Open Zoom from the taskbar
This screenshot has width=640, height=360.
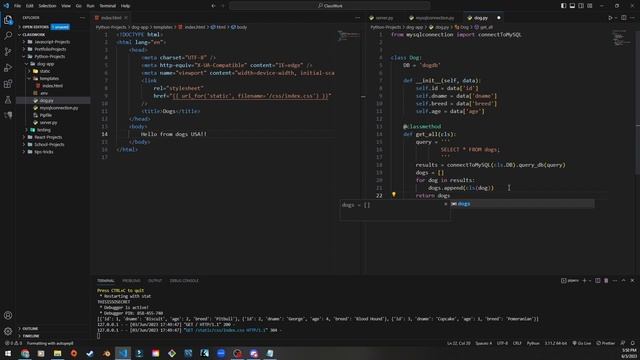pyautogui.click(x=221, y=353)
